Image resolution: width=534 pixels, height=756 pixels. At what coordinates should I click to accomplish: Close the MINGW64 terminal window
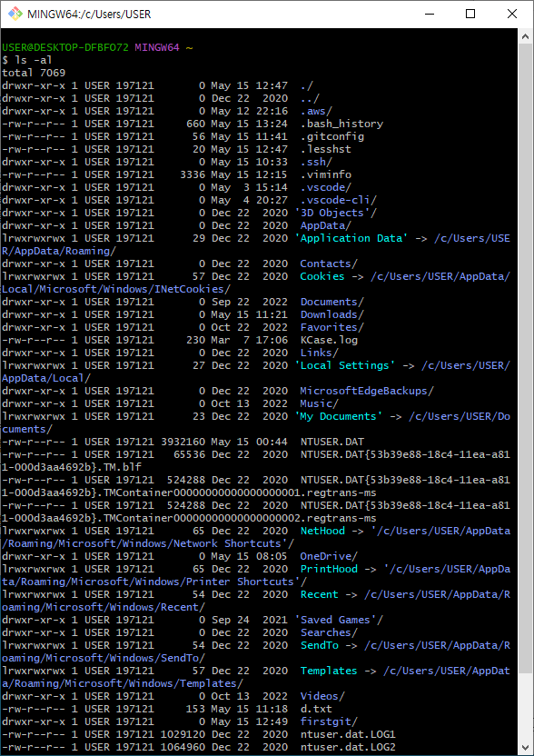coord(512,14)
